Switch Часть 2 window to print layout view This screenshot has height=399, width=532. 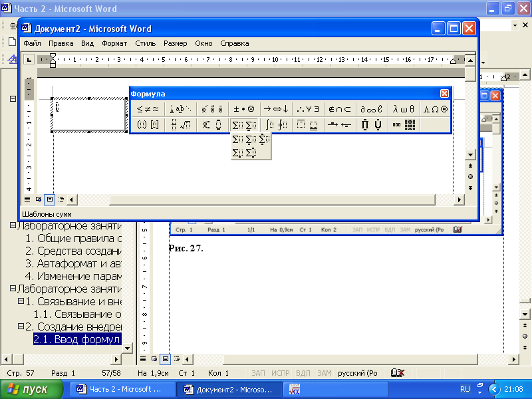tap(165, 358)
